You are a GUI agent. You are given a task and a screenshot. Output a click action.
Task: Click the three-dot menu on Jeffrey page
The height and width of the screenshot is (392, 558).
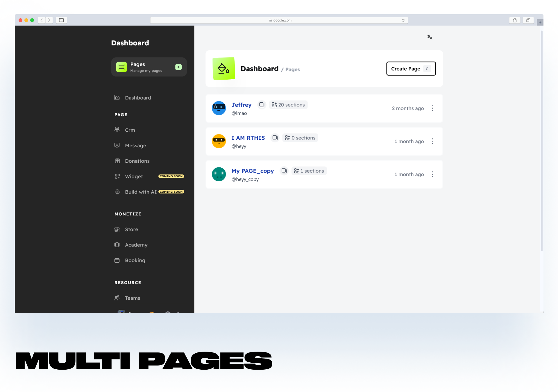click(432, 108)
